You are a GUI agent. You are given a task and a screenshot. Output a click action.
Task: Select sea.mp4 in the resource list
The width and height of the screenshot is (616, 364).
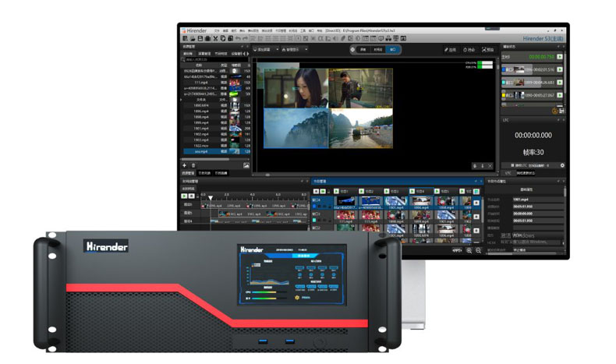[217, 151]
